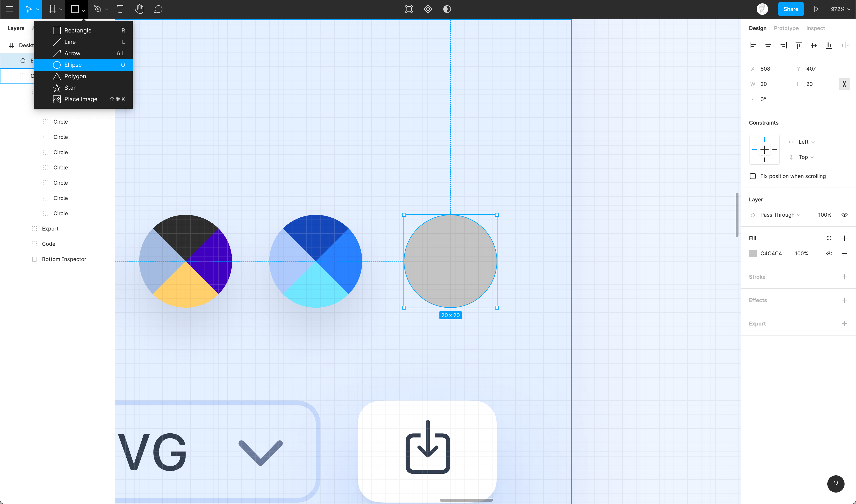Viewport: 856px width, 504px height.
Task: Select the Hand tool
Action: coord(139,9)
